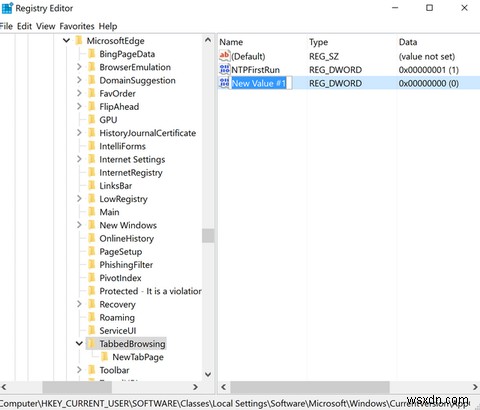Viewport: 480px width, 410px height.
Task: Click the IntelliForms folder icon
Action: tap(92, 146)
